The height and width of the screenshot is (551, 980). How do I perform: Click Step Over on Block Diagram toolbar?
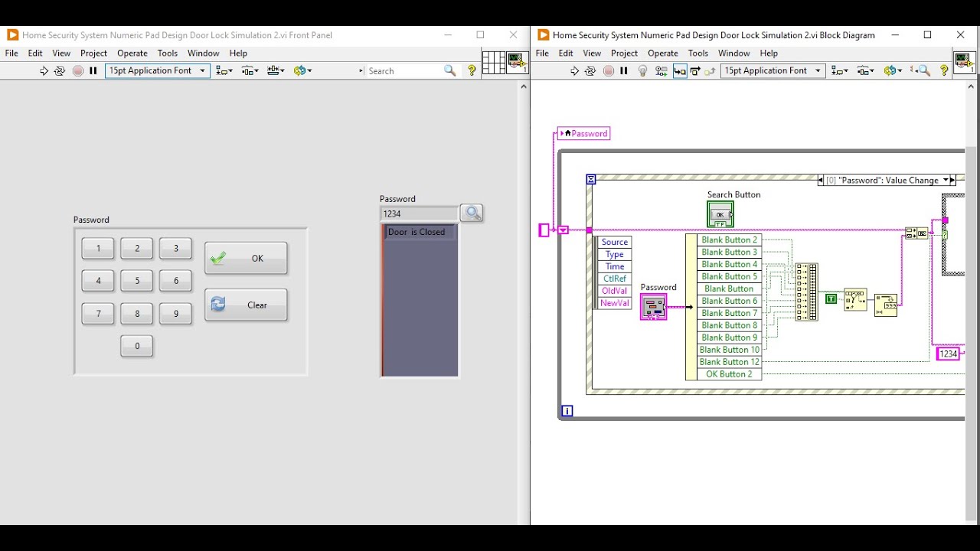click(x=695, y=70)
